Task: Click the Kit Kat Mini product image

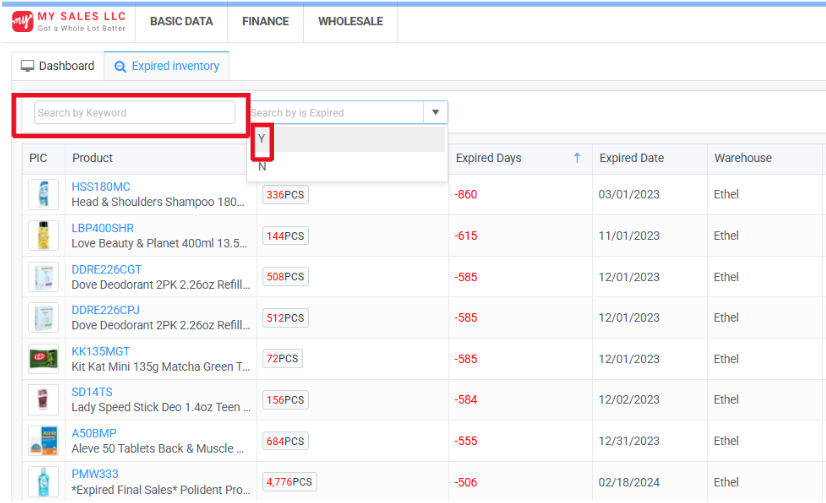Action: coord(43,359)
